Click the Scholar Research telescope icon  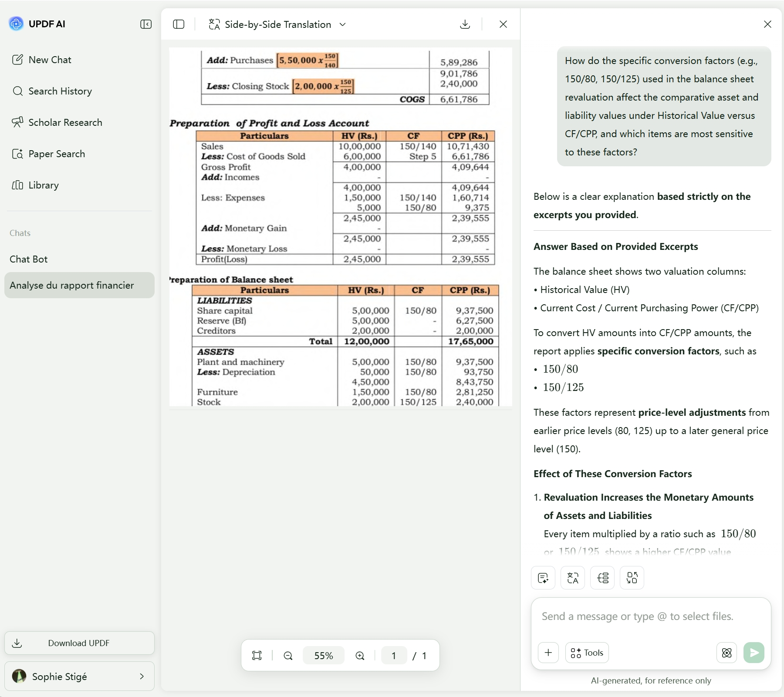(17, 122)
